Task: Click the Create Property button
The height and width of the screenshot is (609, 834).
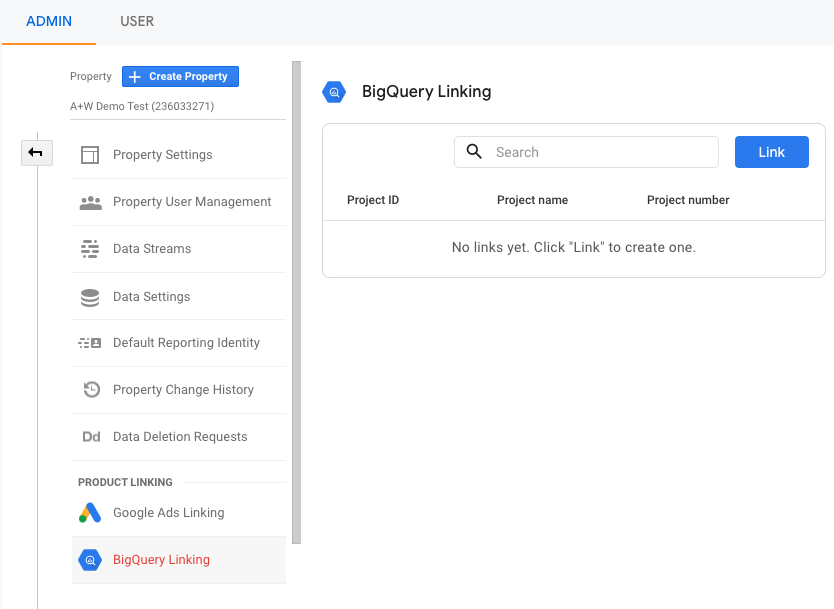Action: click(180, 76)
